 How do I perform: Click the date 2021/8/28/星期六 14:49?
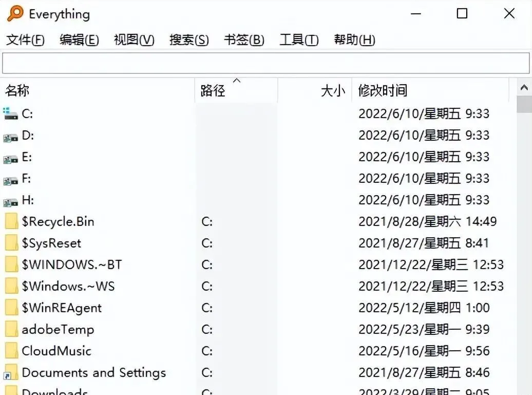(427, 221)
